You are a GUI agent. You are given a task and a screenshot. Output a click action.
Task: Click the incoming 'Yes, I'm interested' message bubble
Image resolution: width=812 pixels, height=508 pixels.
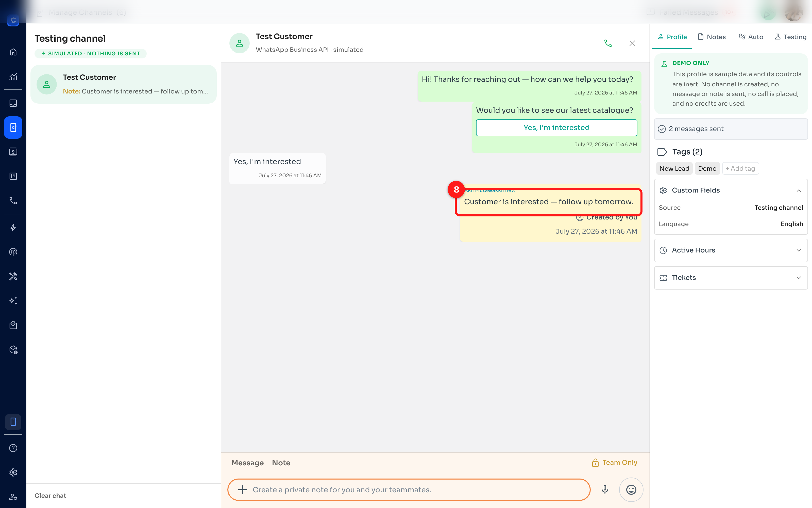click(x=277, y=168)
